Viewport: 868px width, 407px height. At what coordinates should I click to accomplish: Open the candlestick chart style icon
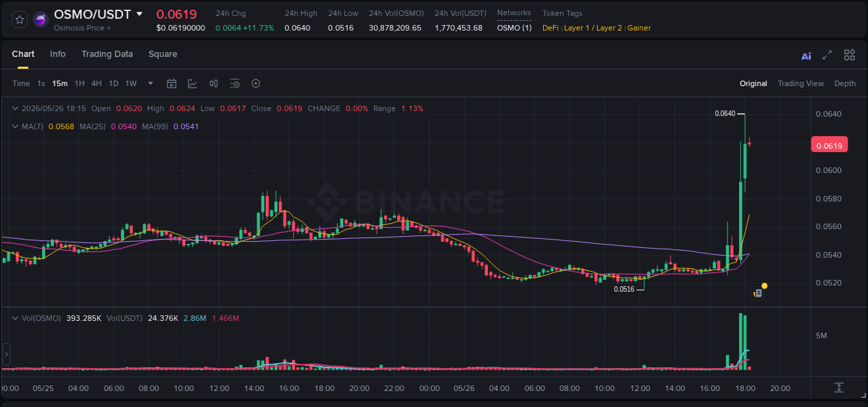tap(214, 83)
